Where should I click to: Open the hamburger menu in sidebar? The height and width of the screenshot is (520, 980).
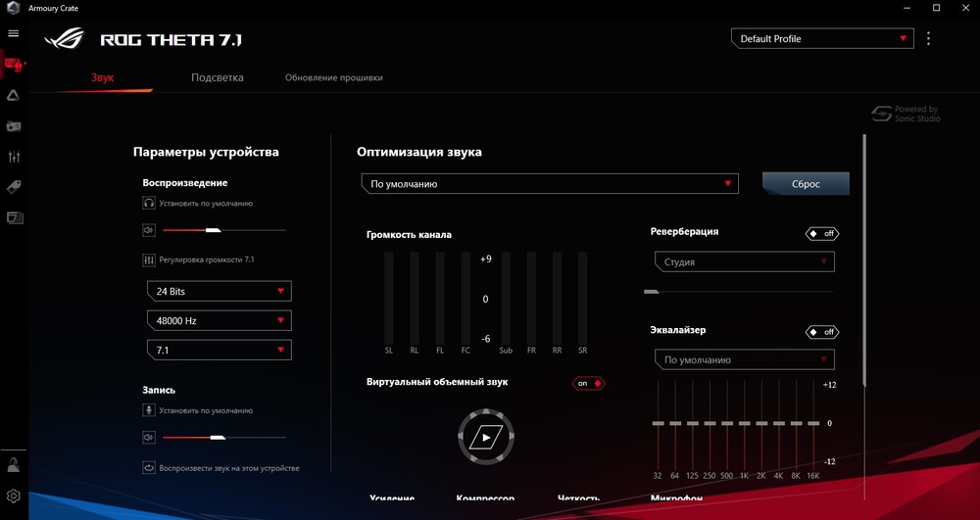pos(13,33)
